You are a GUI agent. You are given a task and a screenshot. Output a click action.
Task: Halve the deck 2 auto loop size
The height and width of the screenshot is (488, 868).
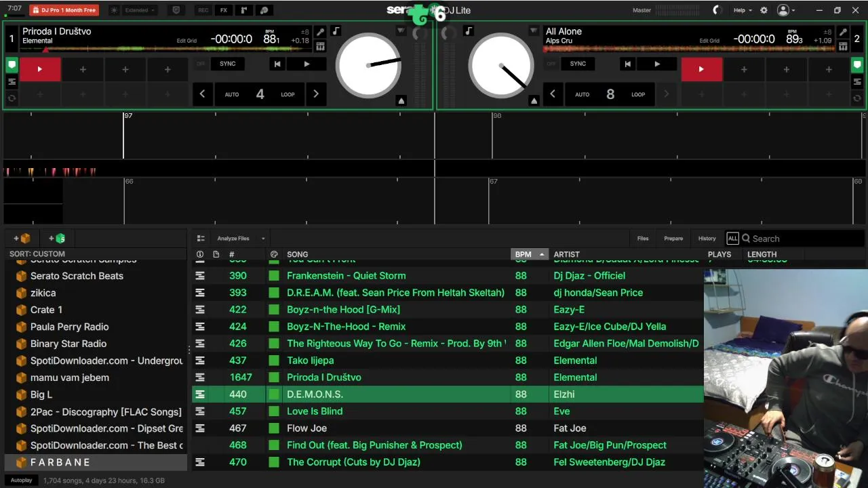(x=553, y=94)
